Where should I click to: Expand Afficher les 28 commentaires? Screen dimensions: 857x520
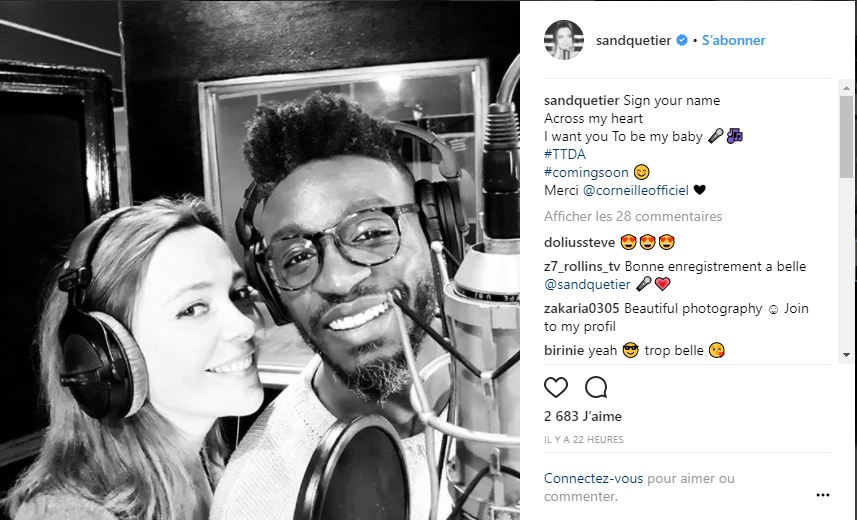tap(633, 217)
